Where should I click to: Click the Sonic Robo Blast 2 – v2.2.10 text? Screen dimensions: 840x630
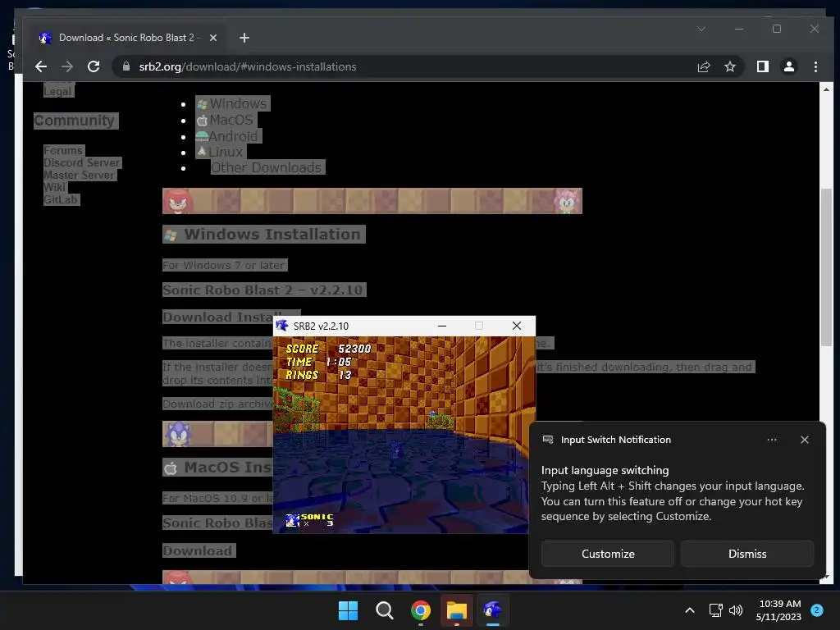pos(263,290)
